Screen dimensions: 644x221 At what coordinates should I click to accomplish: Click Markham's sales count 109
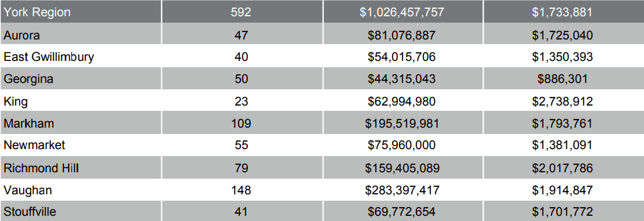(241, 123)
